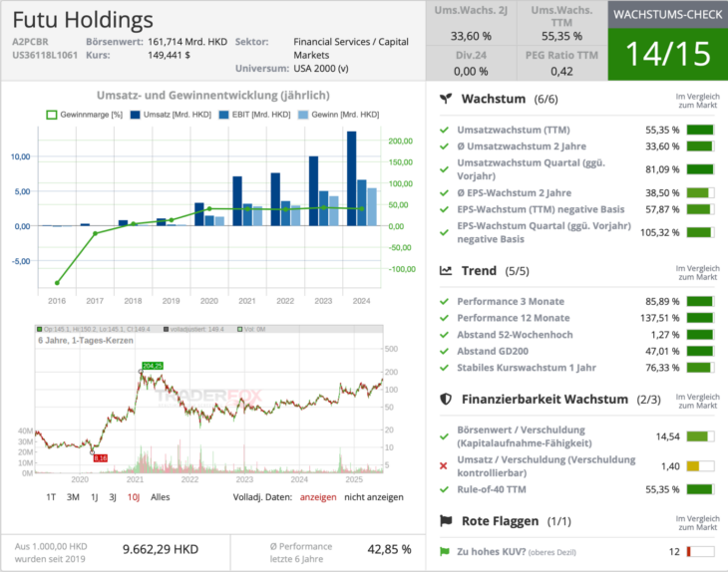
Task: Click checkmark beside Rule-of-40 TTM
Action: pyautogui.click(x=445, y=489)
